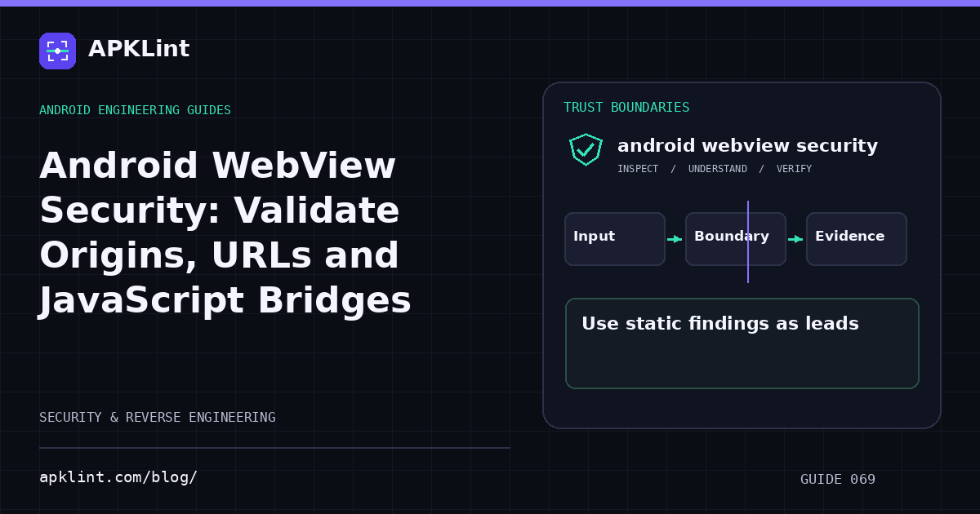Click the INSPECT word in the subtitle
Viewport: 980px width, 514px height.
pos(638,169)
